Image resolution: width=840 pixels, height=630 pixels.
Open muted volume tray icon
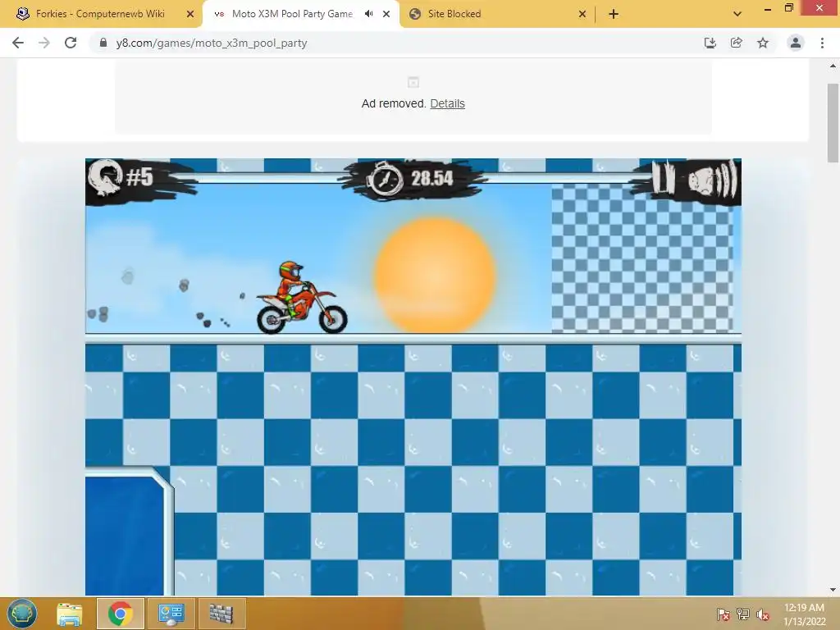[763, 614]
